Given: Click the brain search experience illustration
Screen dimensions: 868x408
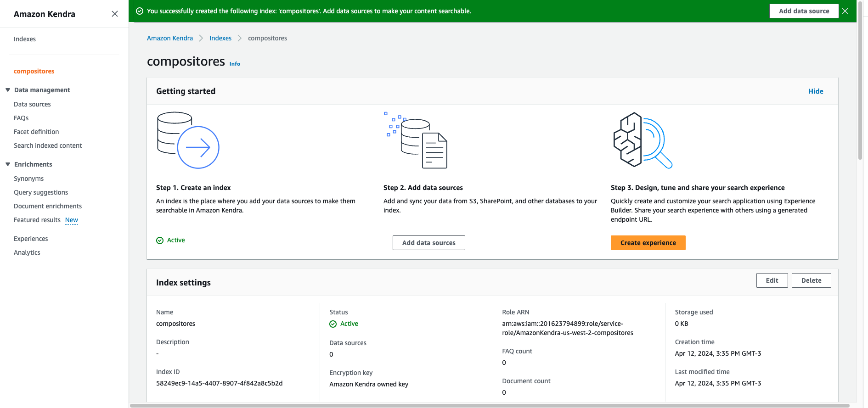Looking at the screenshot, I should (x=643, y=140).
